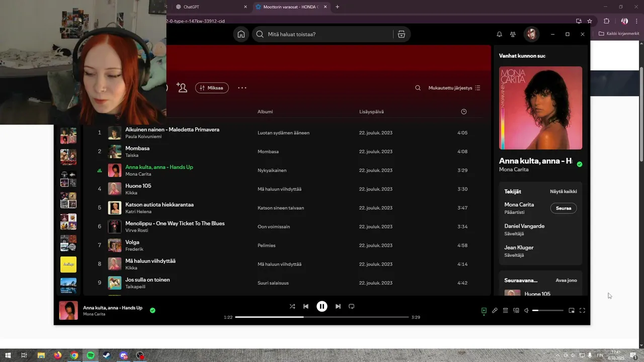The width and height of the screenshot is (644, 362).
Task: Open the browse icon in search bar
Action: tap(401, 34)
